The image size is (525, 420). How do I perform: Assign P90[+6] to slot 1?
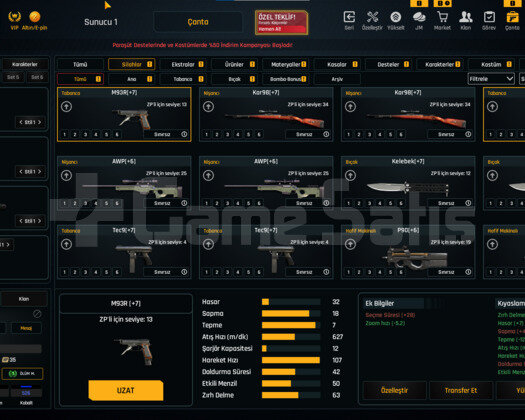click(349, 272)
